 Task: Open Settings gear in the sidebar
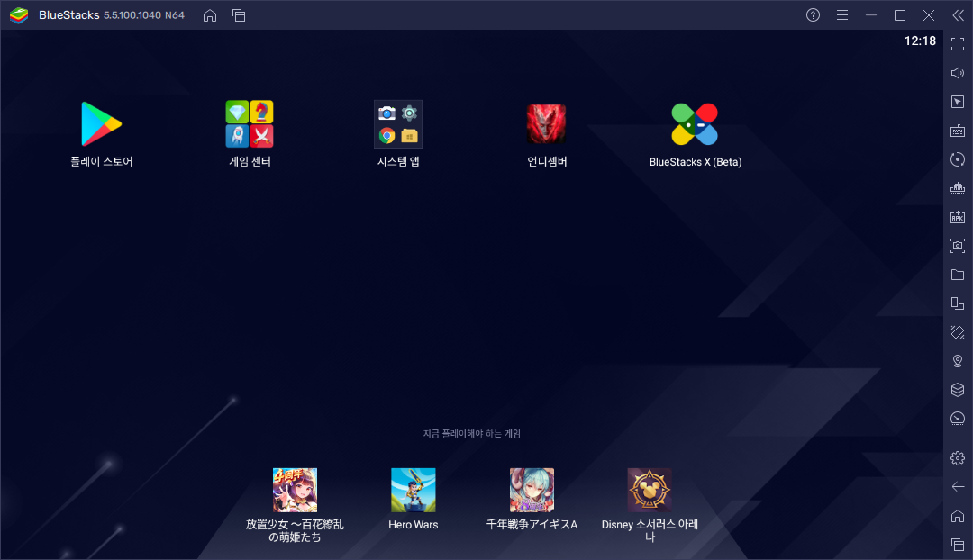958,458
